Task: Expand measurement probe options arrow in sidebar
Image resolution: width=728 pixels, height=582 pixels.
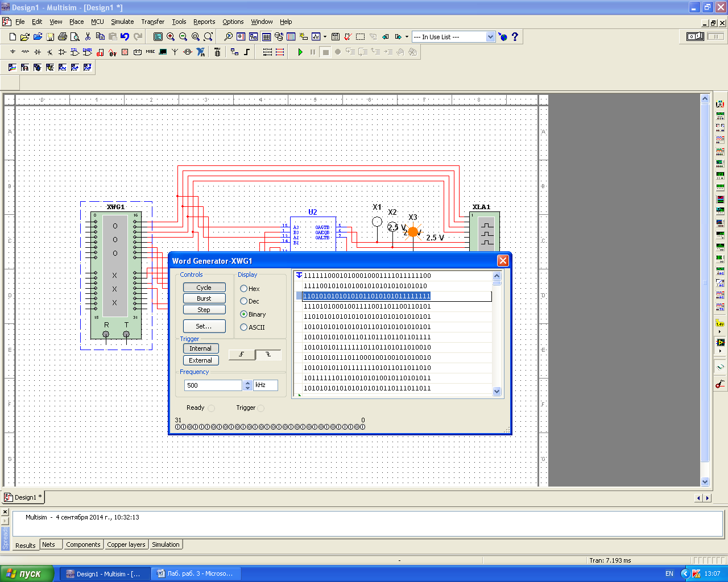Action: point(720,331)
